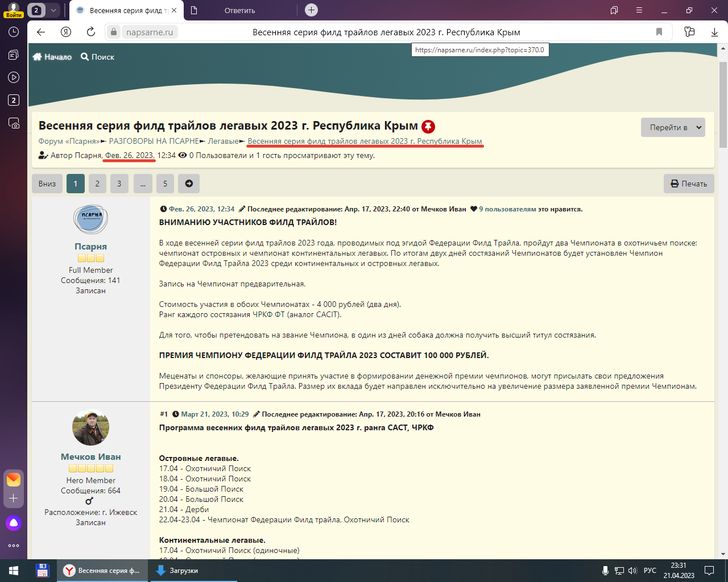Expand the pagination ellipsis for more pages

[x=143, y=184]
